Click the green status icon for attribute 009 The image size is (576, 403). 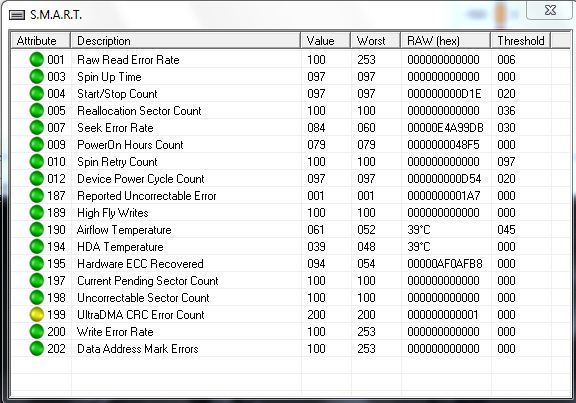(36, 144)
